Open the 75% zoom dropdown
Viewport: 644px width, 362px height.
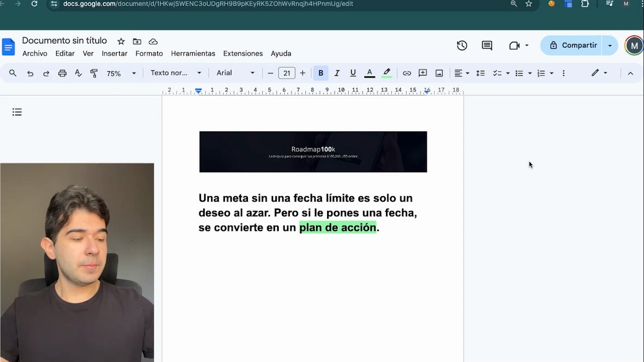pyautogui.click(x=121, y=73)
